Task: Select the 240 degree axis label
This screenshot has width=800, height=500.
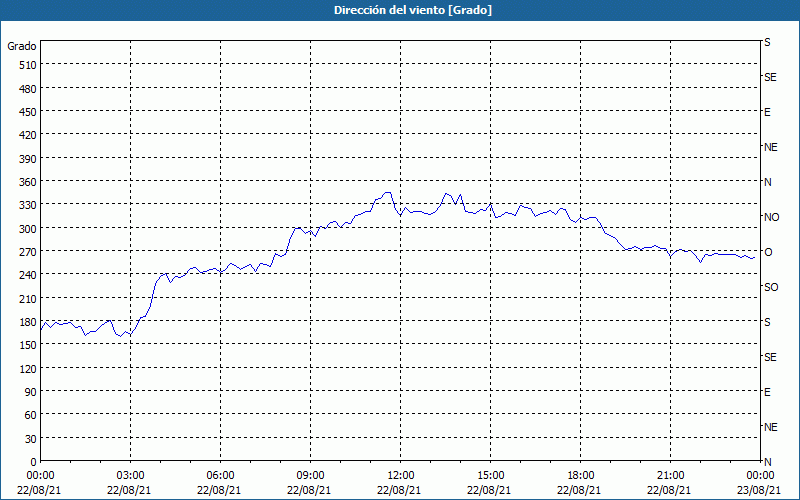Action: (x=28, y=275)
